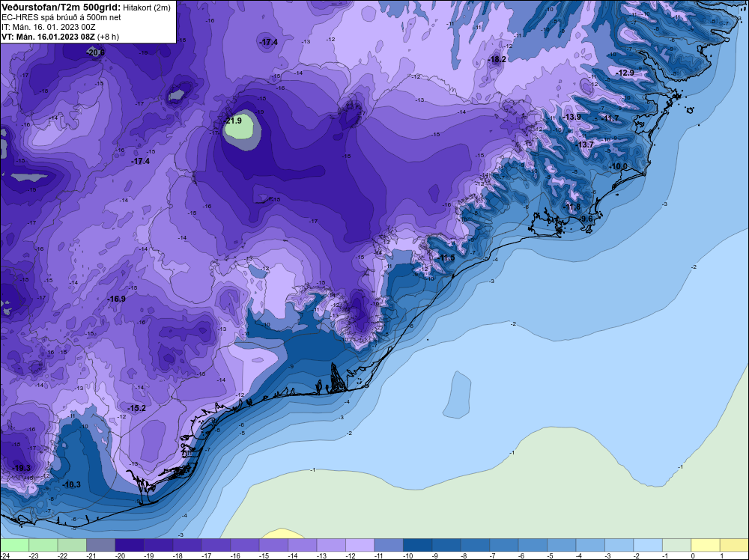749x560 pixels.
Task: Click the -11.7 temperature value
Action: [610, 118]
